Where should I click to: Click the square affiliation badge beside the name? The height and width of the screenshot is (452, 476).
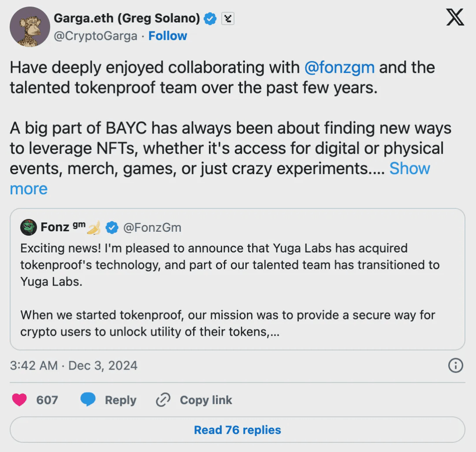[x=227, y=19]
